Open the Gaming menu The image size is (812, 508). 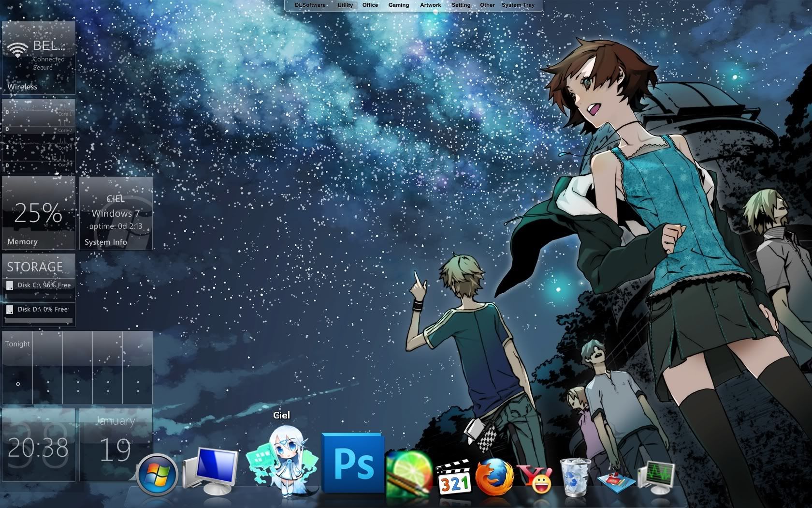click(x=399, y=5)
